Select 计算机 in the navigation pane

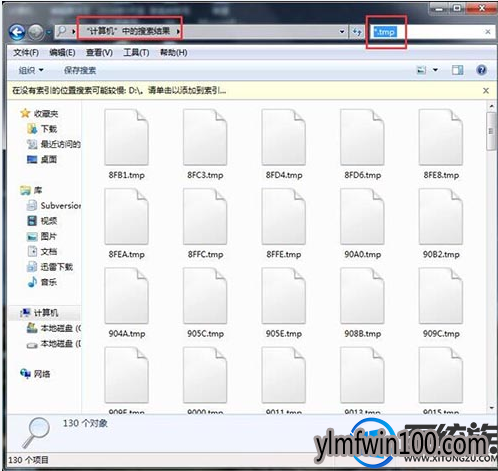pos(46,313)
